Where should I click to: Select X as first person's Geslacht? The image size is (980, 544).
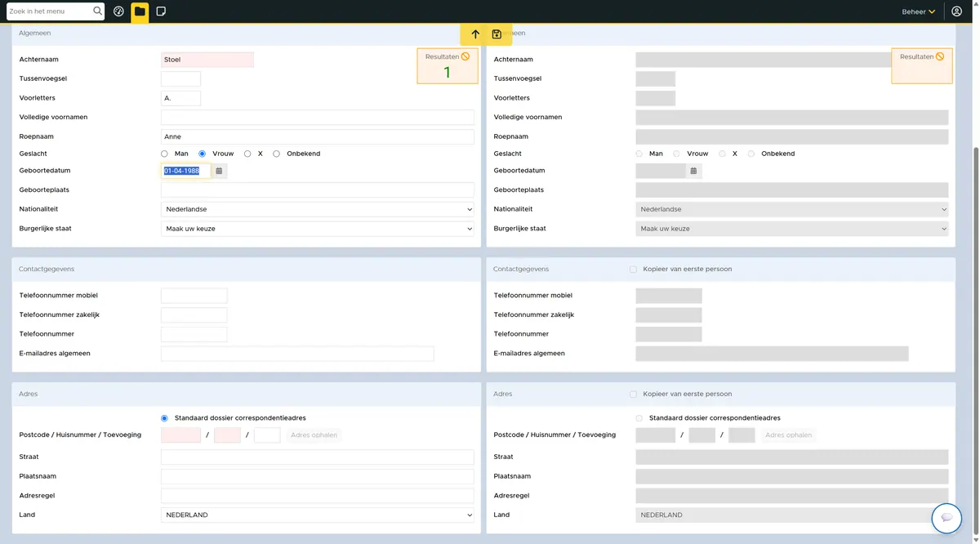click(247, 154)
